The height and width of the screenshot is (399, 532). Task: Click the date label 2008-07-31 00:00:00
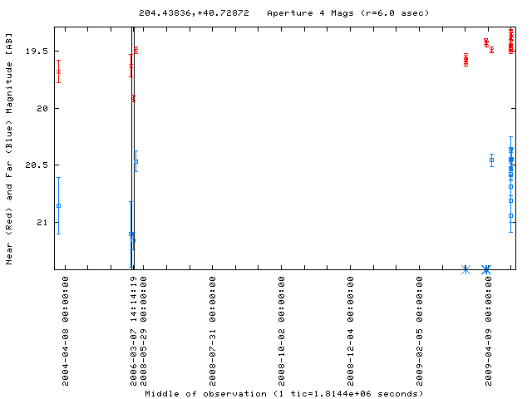click(213, 331)
